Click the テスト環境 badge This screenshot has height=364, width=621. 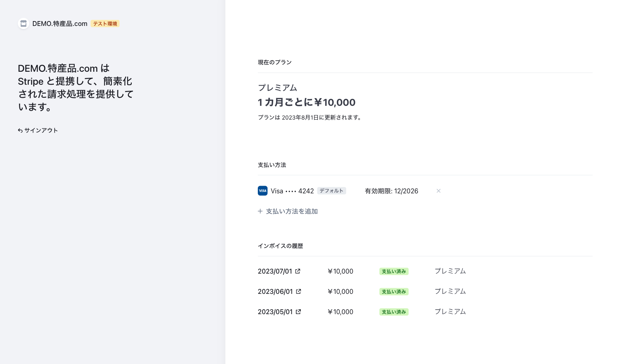point(105,24)
